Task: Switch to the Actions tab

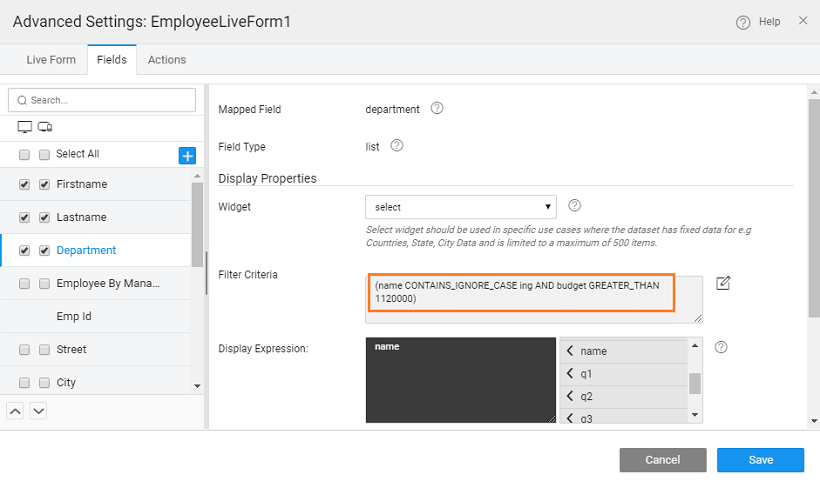Action: click(x=167, y=60)
